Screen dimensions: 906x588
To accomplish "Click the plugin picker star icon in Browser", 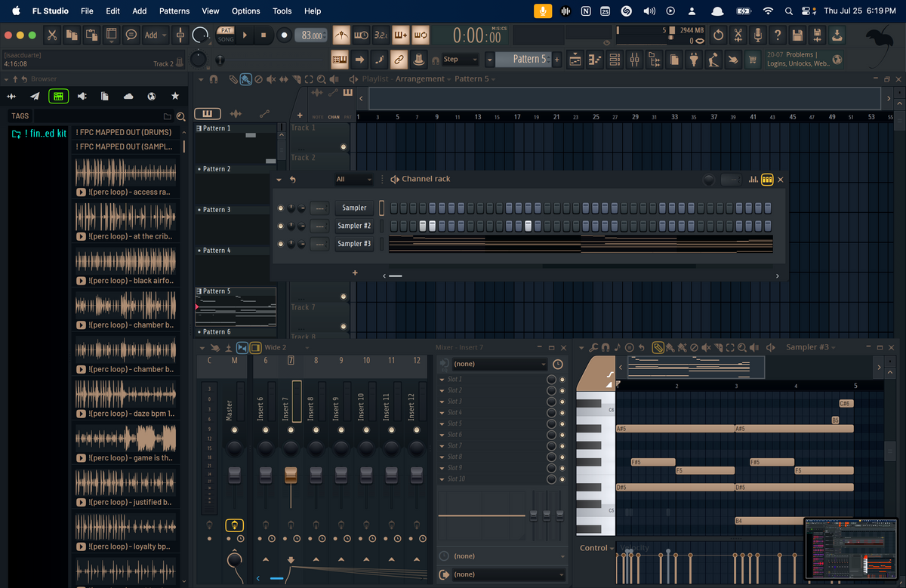I will tap(174, 96).
